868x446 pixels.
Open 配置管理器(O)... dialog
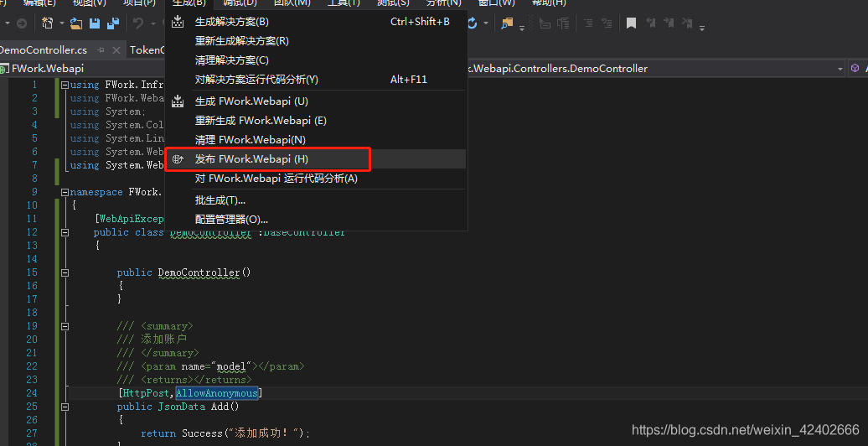(x=317, y=220)
